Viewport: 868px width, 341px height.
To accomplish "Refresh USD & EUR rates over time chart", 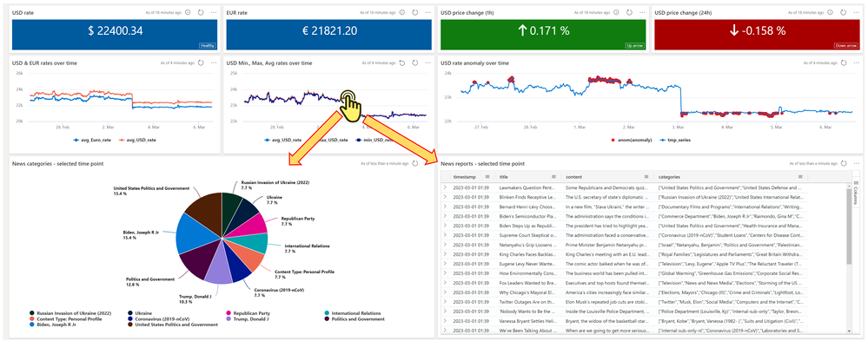I will point(200,63).
